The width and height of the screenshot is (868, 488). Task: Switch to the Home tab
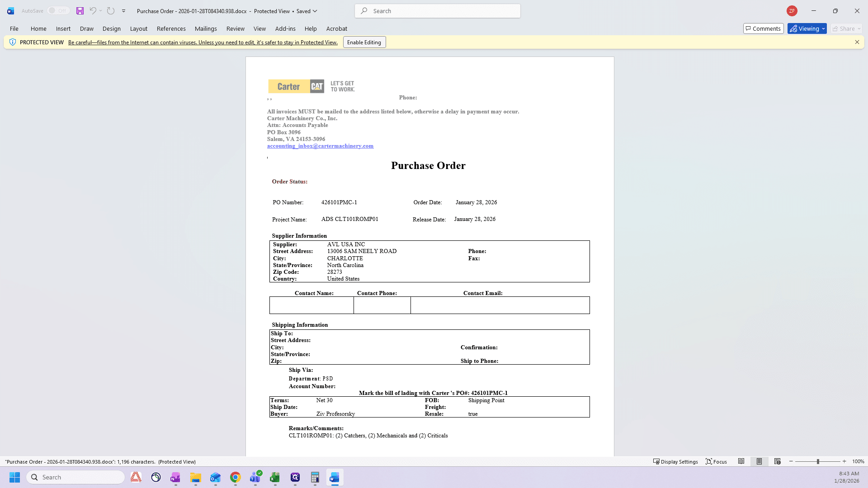(38, 28)
